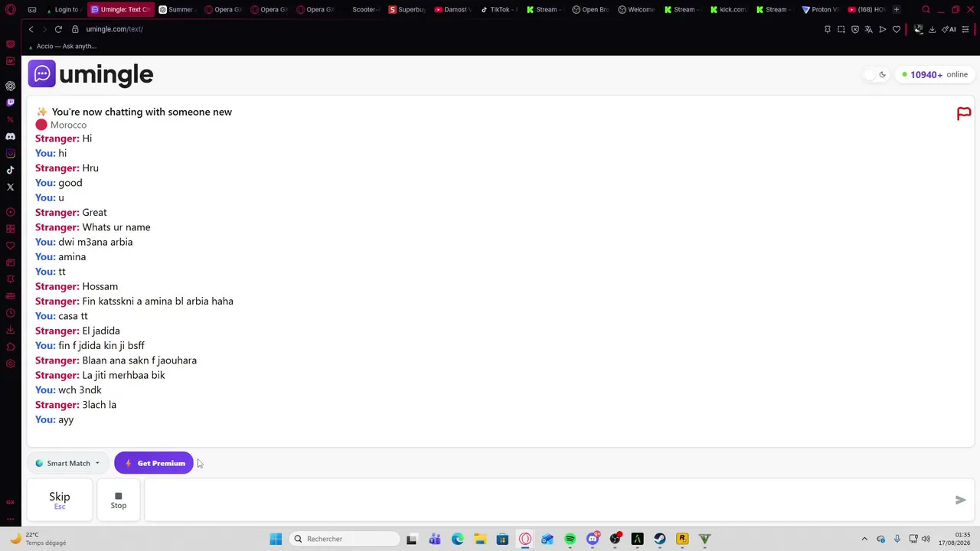Send the message with the arrow icon
This screenshot has width=980, height=551.
coord(960,500)
